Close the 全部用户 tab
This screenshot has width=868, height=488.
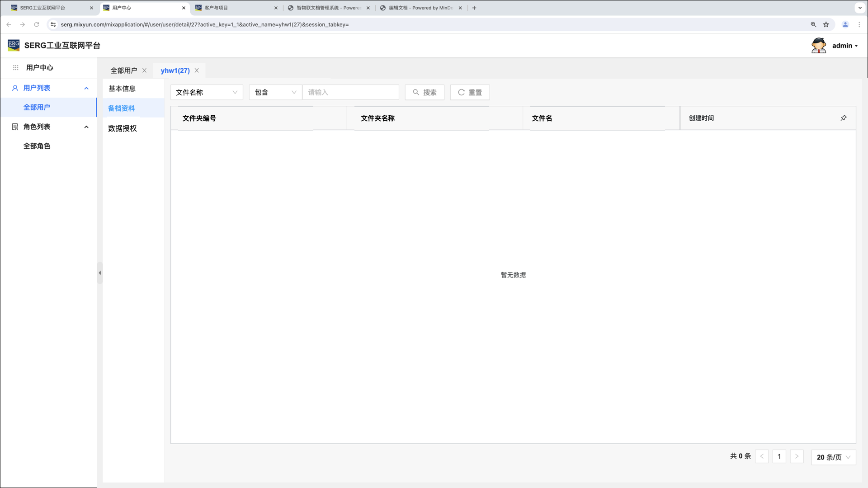[x=144, y=70]
